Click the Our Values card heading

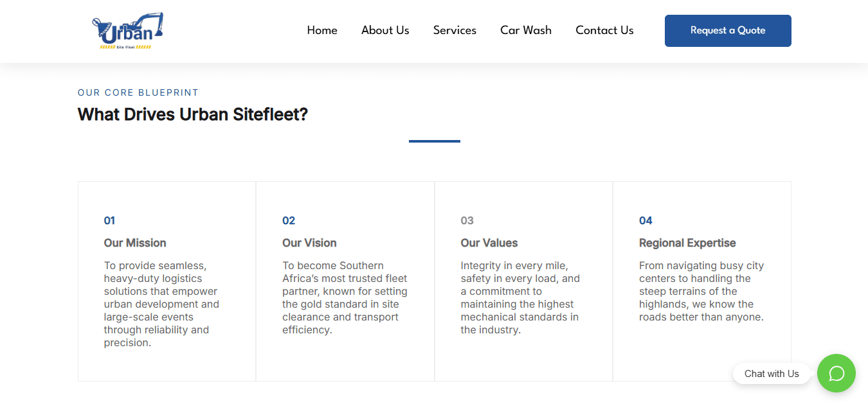(489, 243)
